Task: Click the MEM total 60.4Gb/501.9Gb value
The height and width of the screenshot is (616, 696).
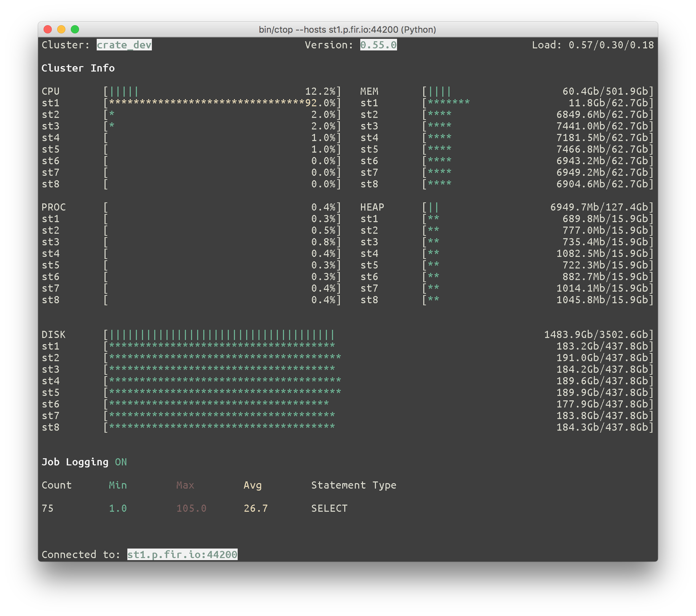Action: pyautogui.click(x=605, y=91)
